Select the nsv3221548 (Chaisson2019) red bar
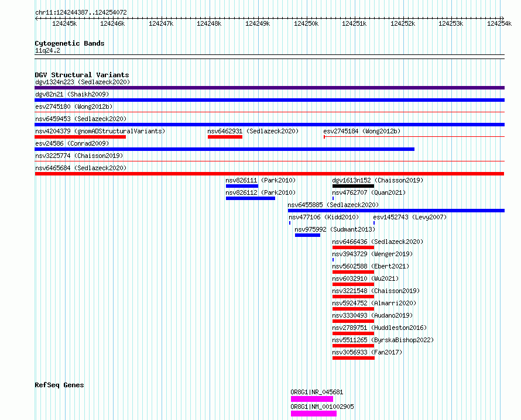The image size is (521, 420). coord(353,297)
